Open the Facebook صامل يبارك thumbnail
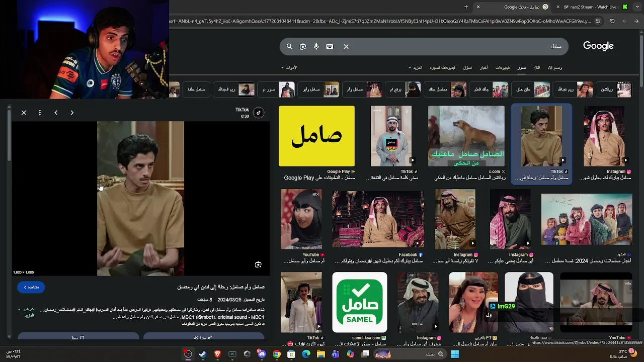Viewport: 644px width, 362px height. click(x=378, y=220)
